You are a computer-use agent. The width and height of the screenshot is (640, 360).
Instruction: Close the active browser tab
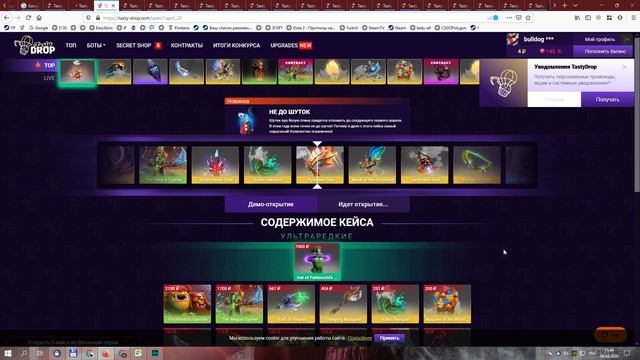pos(113,6)
